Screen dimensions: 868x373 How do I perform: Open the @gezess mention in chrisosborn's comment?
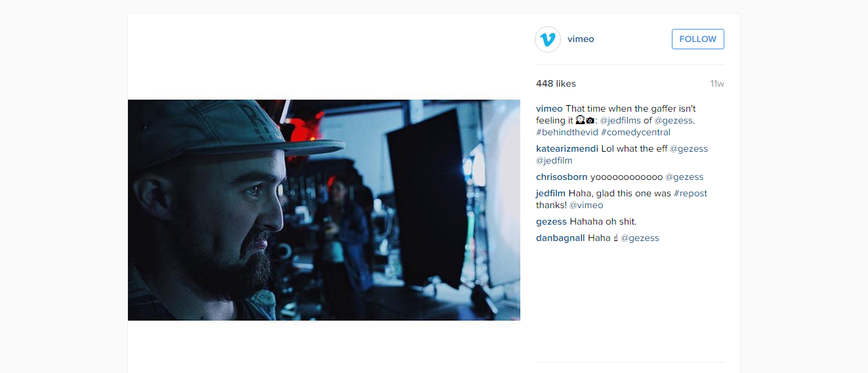pyautogui.click(x=684, y=177)
